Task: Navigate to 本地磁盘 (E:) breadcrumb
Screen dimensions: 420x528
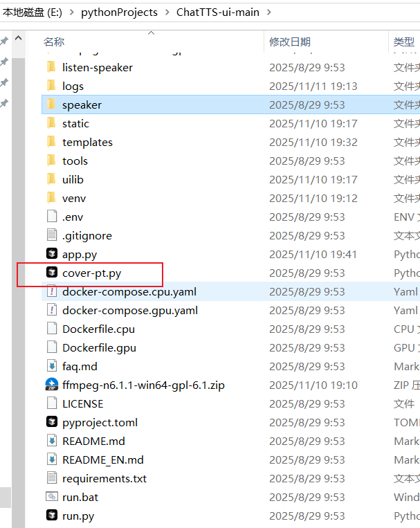Action: (x=33, y=12)
